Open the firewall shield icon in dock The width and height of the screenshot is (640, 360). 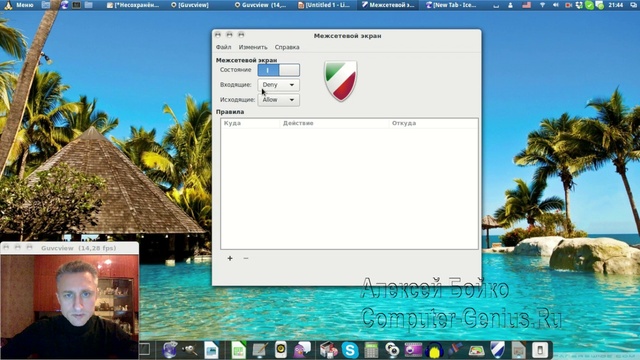click(497, 350)
